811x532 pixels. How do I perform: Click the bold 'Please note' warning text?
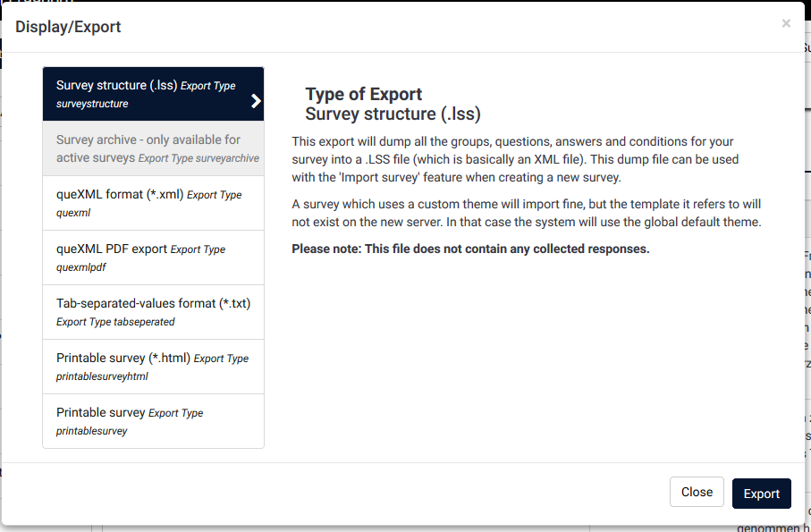coord(470,249)
